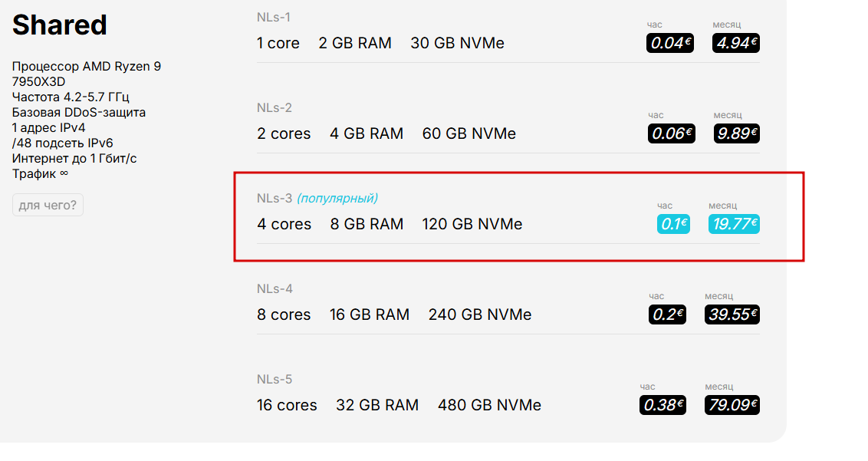
Task: Pick the NLs-3 hourly price 0.1€
Action: tap(673, 224)
